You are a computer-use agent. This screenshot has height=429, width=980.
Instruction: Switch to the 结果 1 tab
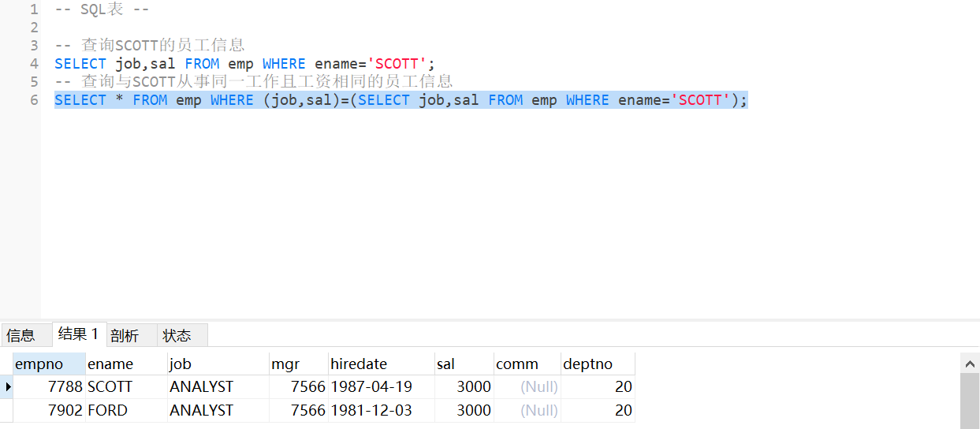(x=78, y=334)
